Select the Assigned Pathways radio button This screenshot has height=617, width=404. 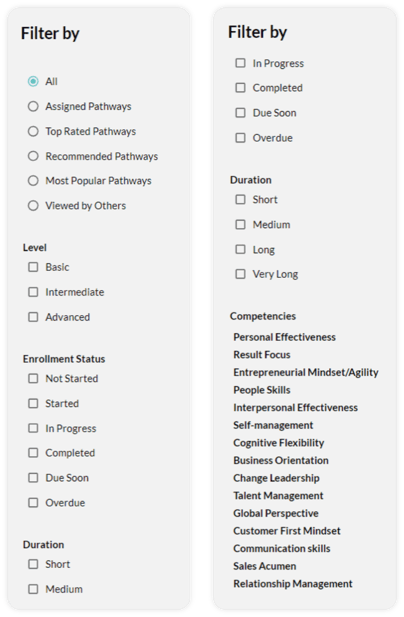[33, 106]
